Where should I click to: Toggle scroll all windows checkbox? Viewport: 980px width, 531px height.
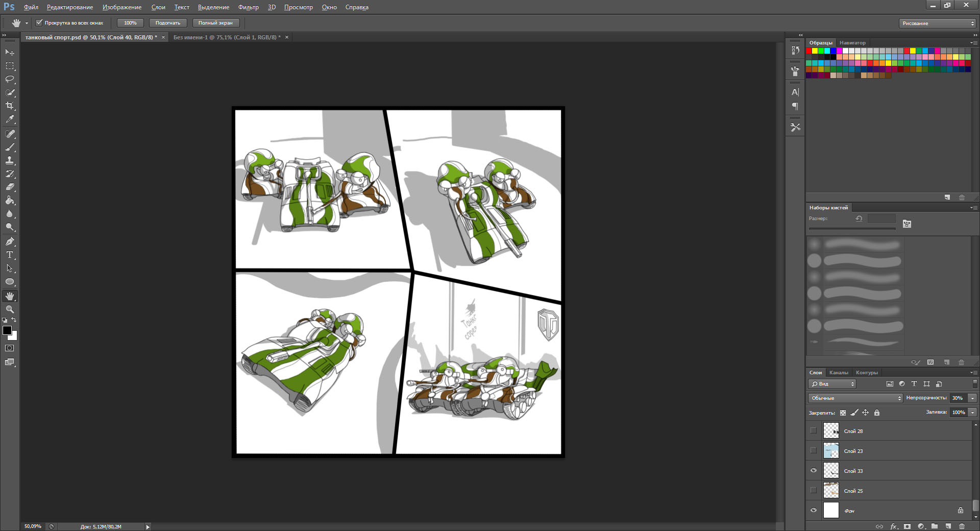point(39,22)
